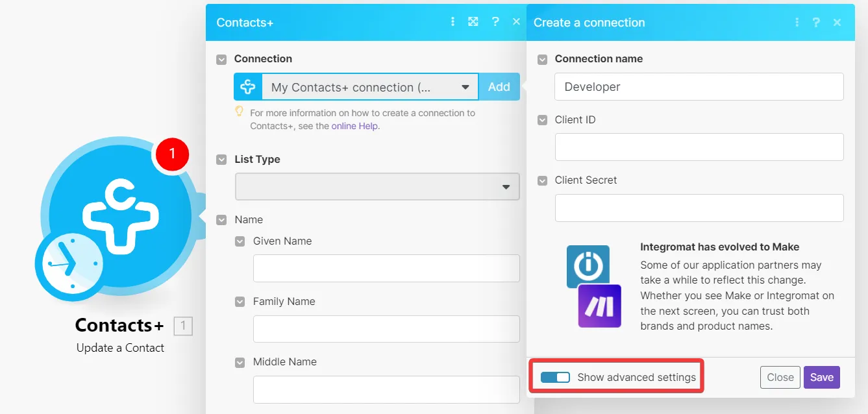Click Close button in connection dialog
The image size is (868, 414).
click(x=780, y=377)
